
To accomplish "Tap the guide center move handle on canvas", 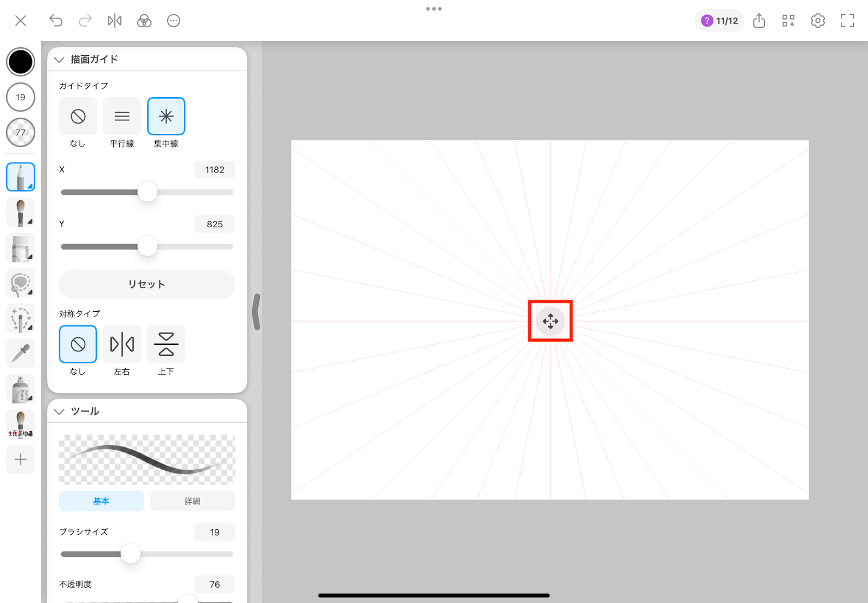I will (x=550, y=321).
